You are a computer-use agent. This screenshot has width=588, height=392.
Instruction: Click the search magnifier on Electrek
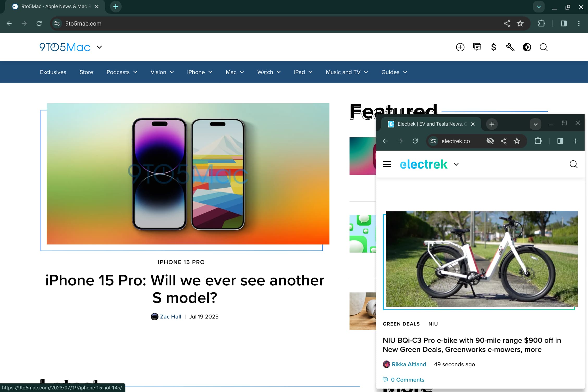pyautogui.click(x=574, y=164)
